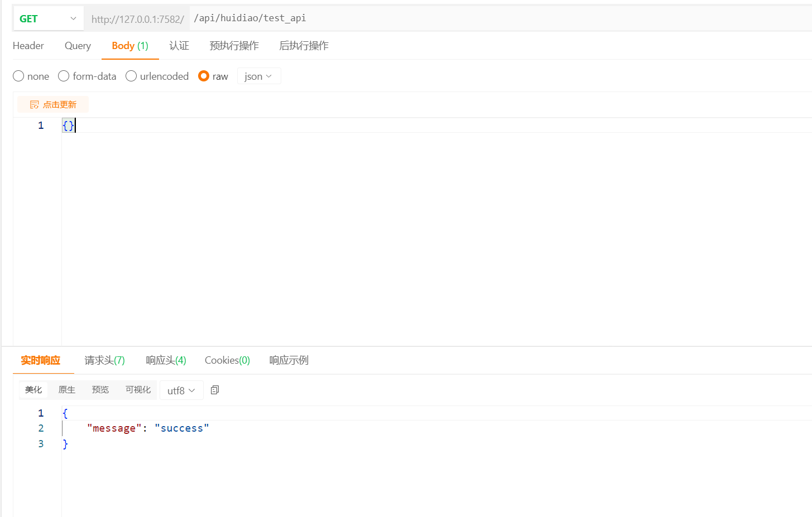The height and width of the screenshot is (517, 812).
Task: Select the none body type radio
Action: [x=18, y=76]
